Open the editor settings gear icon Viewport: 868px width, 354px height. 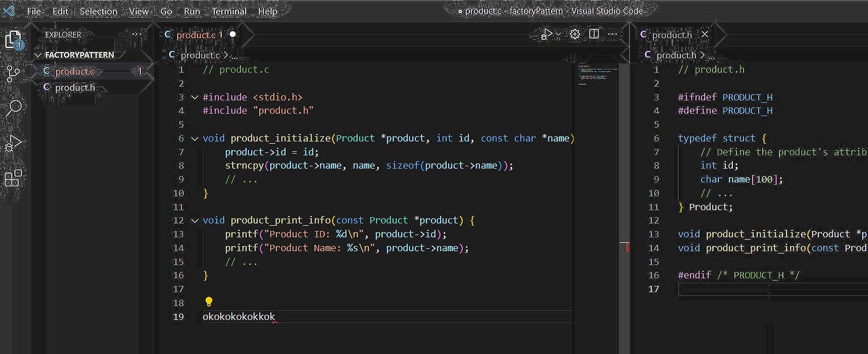pyautogui.click(x=575, y=34)
